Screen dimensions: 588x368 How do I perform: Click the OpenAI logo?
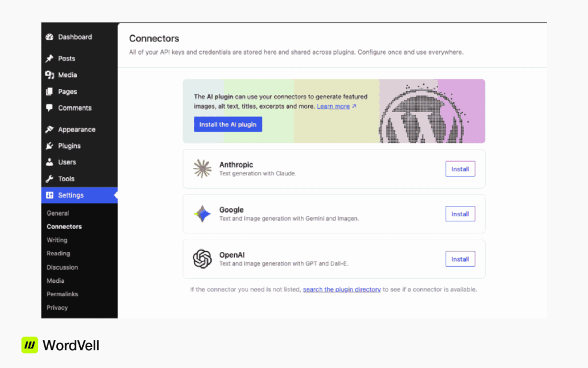pyautogui.click(x=202, y=259)
